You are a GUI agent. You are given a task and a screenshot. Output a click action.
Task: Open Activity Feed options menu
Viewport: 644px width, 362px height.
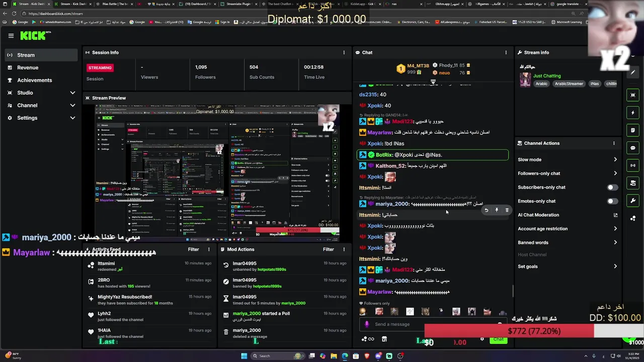pyautogui.click(x=209, y=249)
